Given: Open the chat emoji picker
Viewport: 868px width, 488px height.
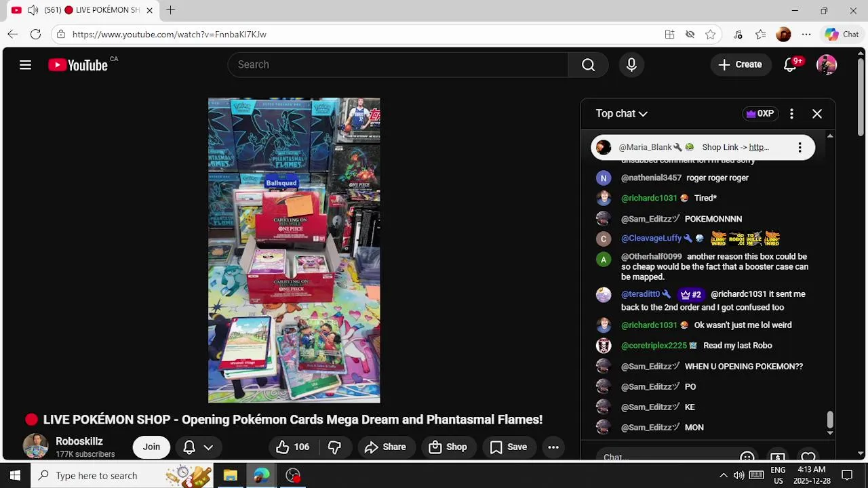Looking at the screenshot, I should (x=747, y=457).
